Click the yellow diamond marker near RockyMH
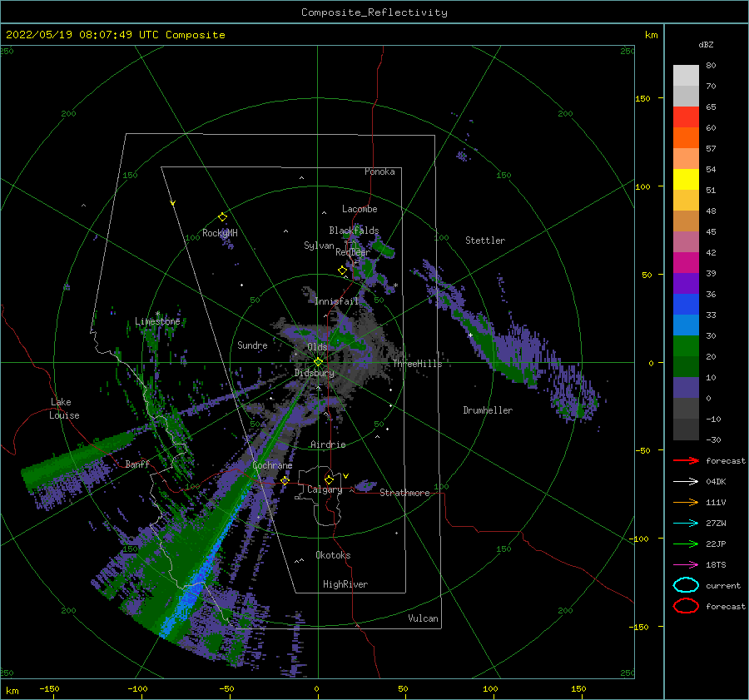This screenshot has width=749, height=700. [222, 217]
